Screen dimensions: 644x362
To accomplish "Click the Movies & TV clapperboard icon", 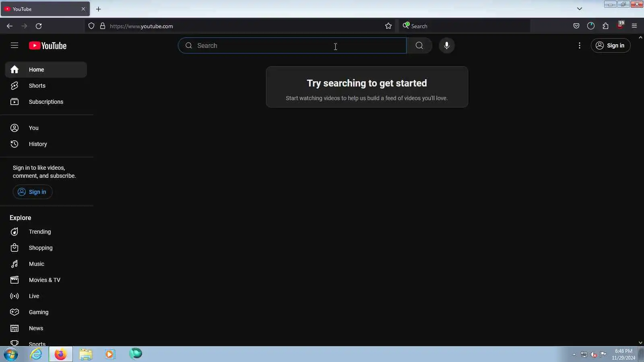I will (x=14, y=280).
